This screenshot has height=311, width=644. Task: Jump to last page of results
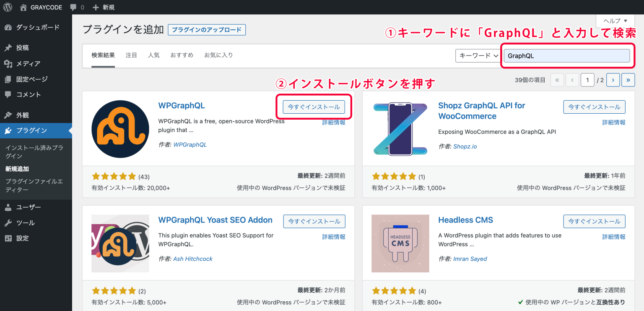coord(628,80)
